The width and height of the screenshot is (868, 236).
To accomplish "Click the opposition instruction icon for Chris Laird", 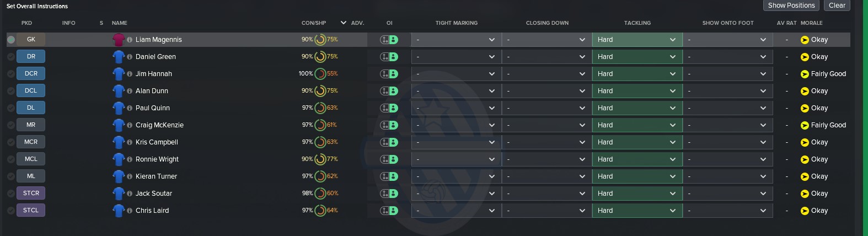I will (389, 211).
